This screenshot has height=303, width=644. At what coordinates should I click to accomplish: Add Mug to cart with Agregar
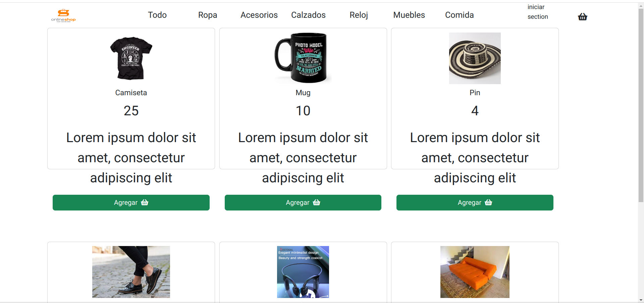(303, 202)
